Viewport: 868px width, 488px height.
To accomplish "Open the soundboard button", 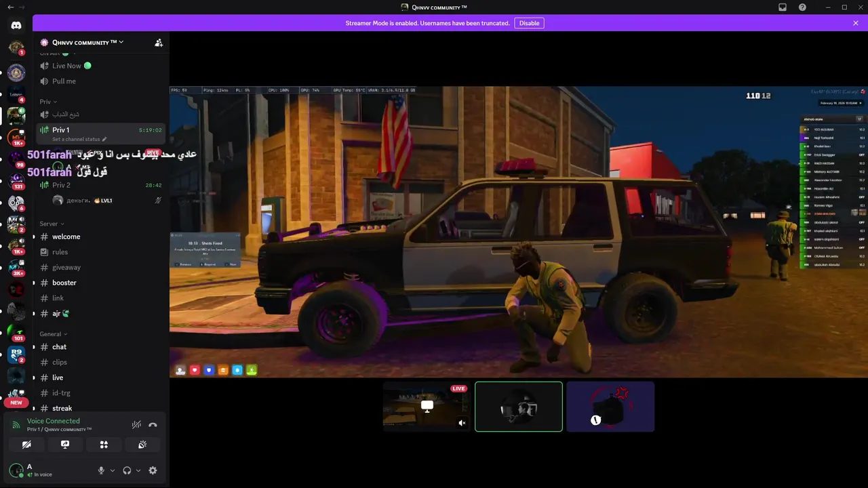I will point(142,445).
